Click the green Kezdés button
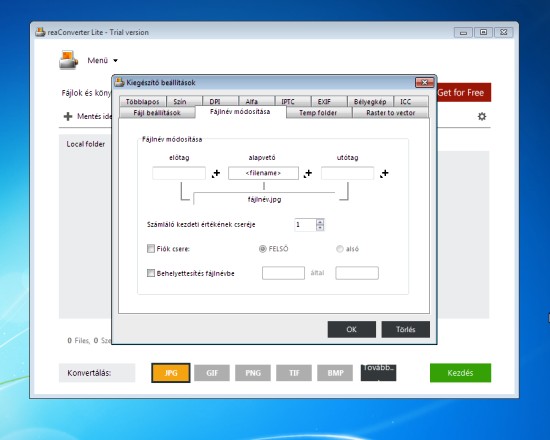 (460, 373)
